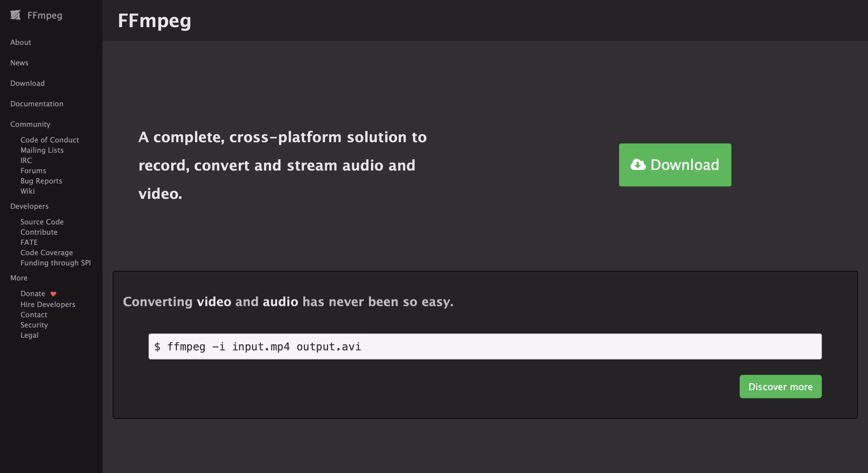
Task: Open the About page
Action: (20, 42)
